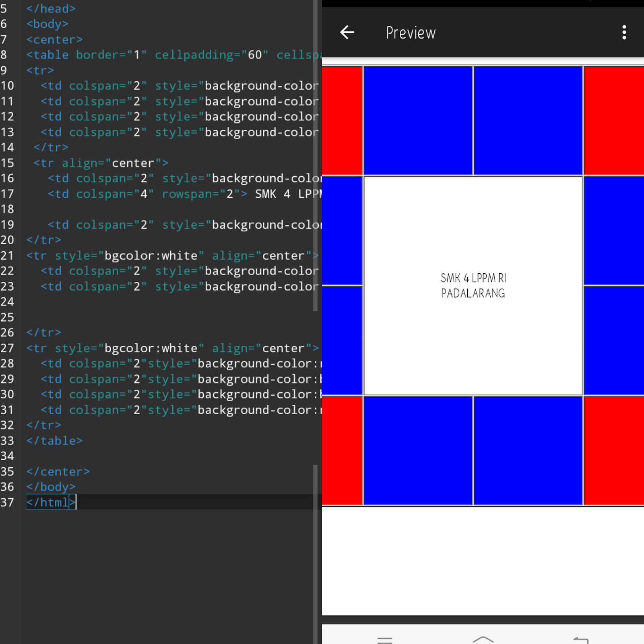Click the tr bgcolor:white code on line 21
Image resolution: width=644 pixels, height=644 pixels.
(172, 256)
